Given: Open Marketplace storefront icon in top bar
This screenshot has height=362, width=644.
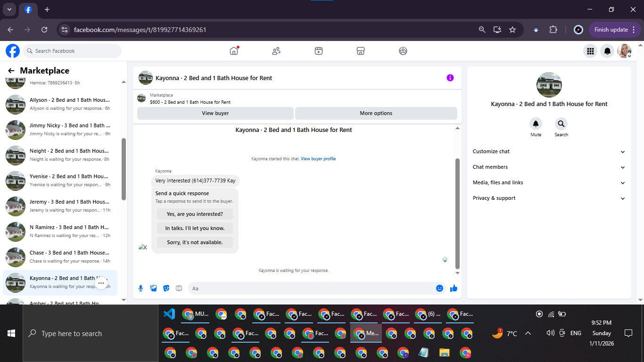Looking at the screenshot, I should [361, 51].
